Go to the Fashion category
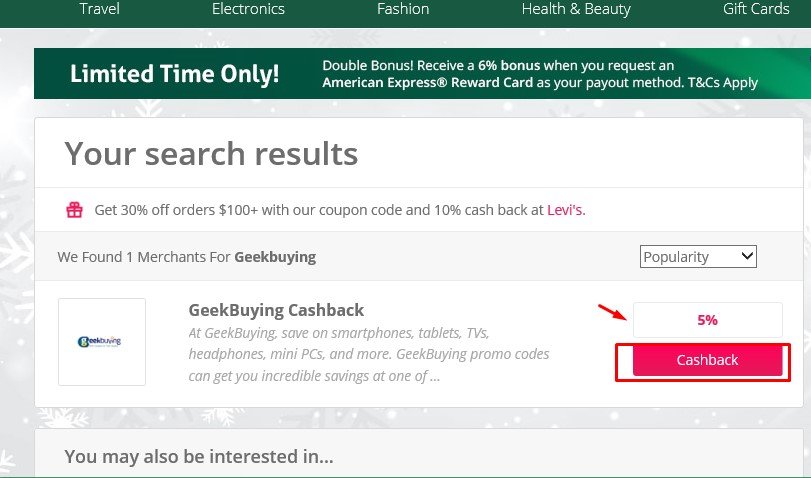This screenshot has height=478, width=811. (x=403, y=9)
